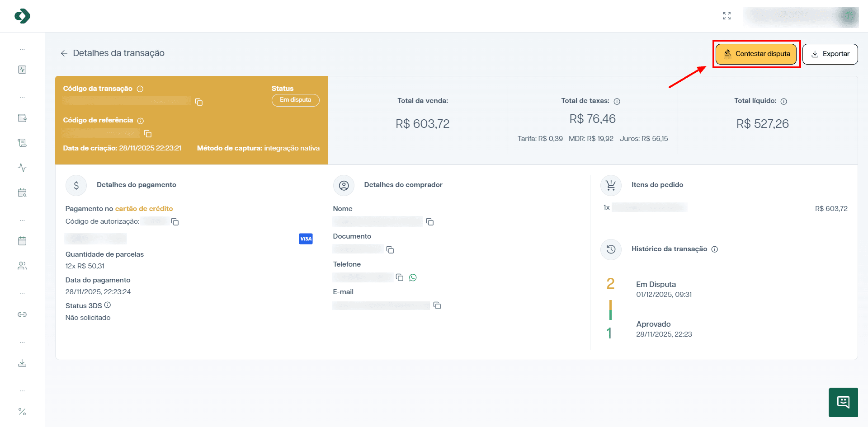
Task: Copy the Código de autorização value
Action: pyautogui.click(x=175, y=222)
